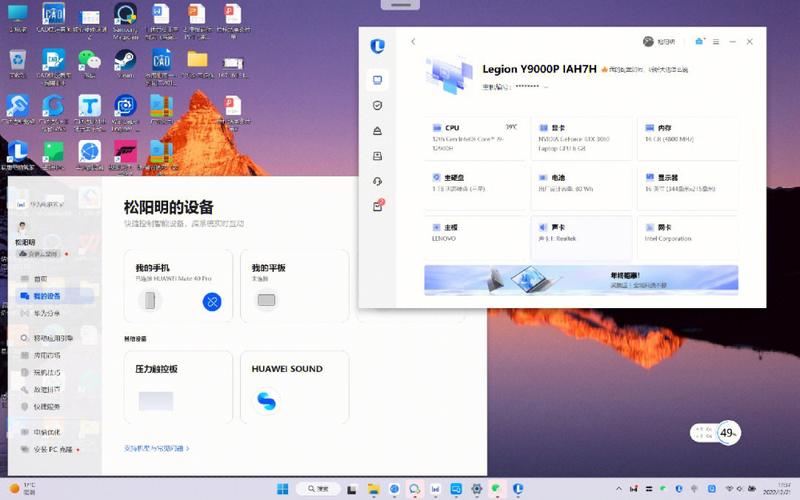Go back using the arrow in Lenovo manager
The width and height of the screenshot is (800, 500).
[x=413, y=42]
